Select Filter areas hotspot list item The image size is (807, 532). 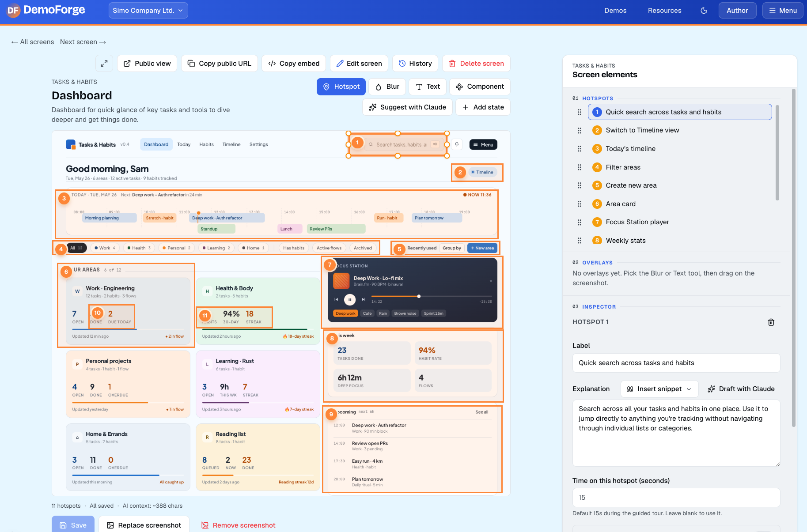click(680, 167)
